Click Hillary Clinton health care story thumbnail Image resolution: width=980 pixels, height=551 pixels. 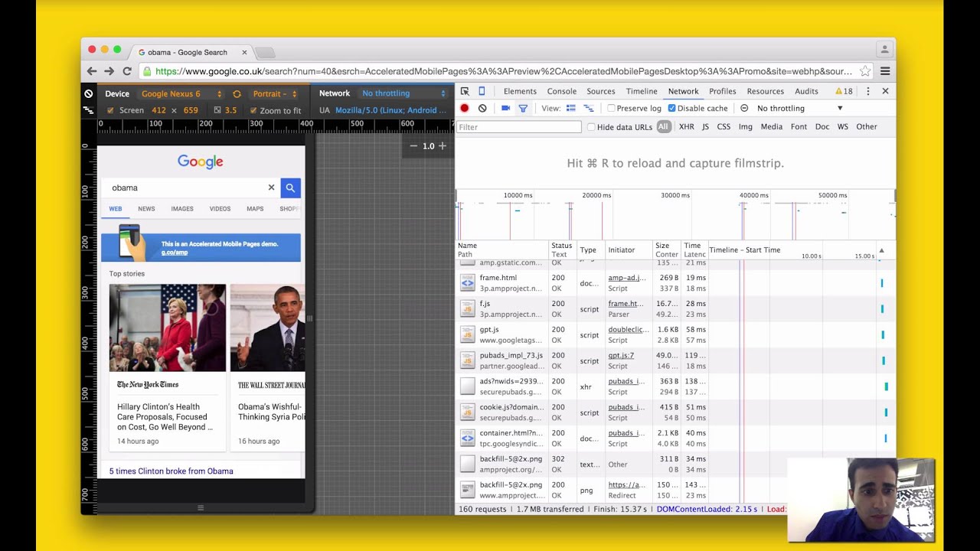pyautogui.click(x=167, y=328)
